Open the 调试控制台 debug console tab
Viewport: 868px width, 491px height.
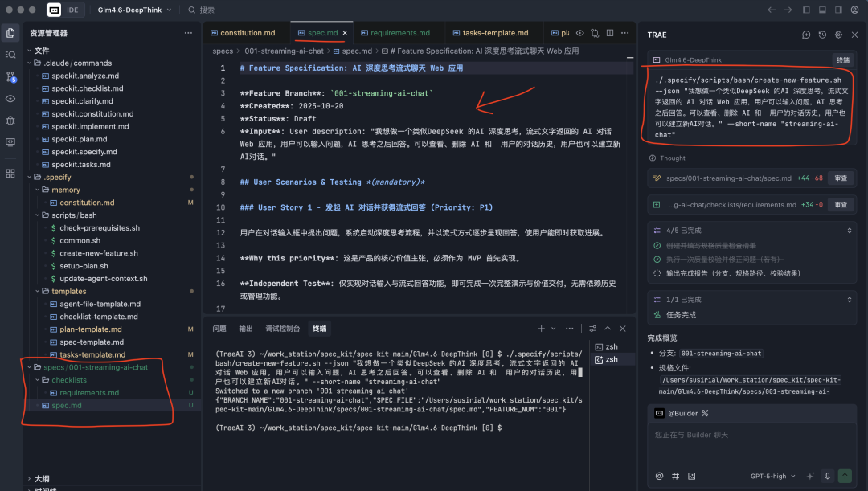tap(282, 329)
